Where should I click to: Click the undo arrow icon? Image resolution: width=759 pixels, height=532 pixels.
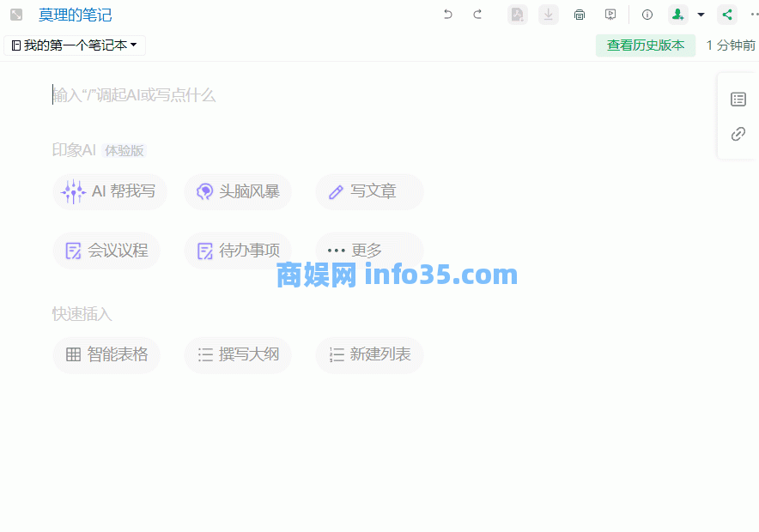(447, 15)
